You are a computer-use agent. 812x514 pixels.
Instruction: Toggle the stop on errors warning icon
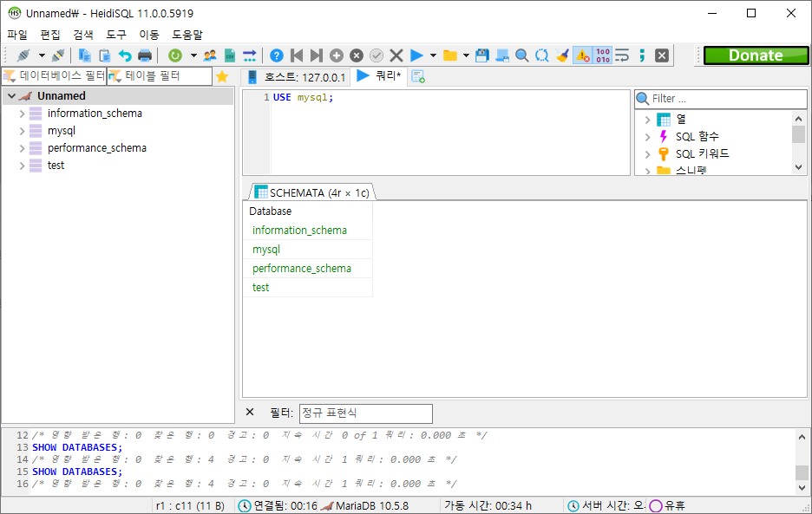[582, 55]
